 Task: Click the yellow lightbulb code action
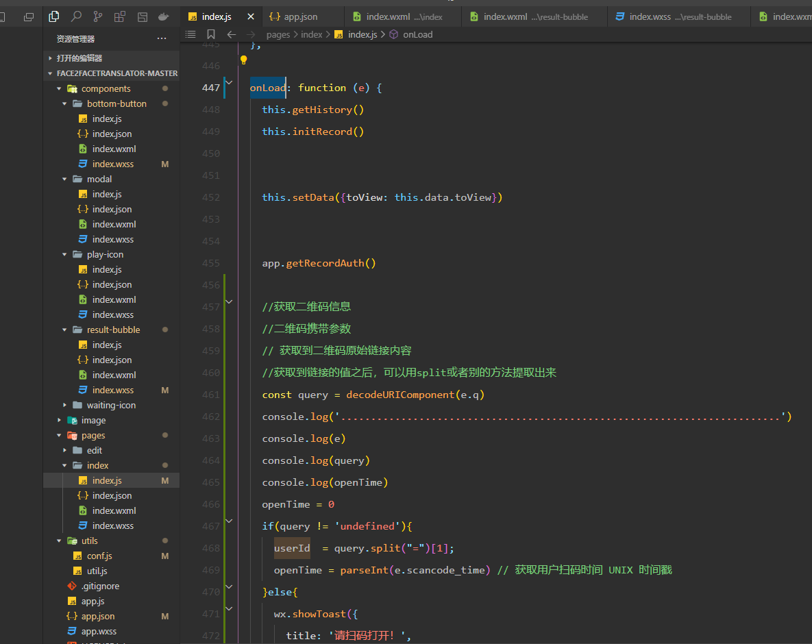point(243,60)
